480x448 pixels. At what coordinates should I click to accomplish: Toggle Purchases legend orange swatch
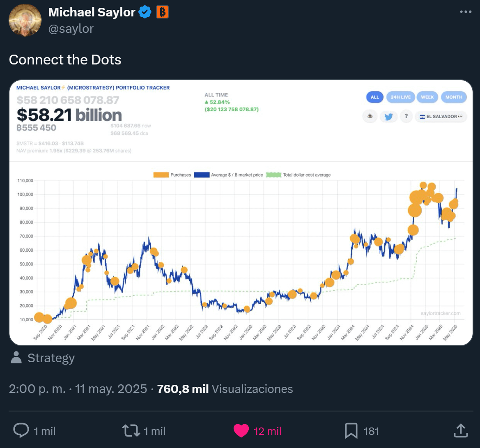tap(161, 175)
